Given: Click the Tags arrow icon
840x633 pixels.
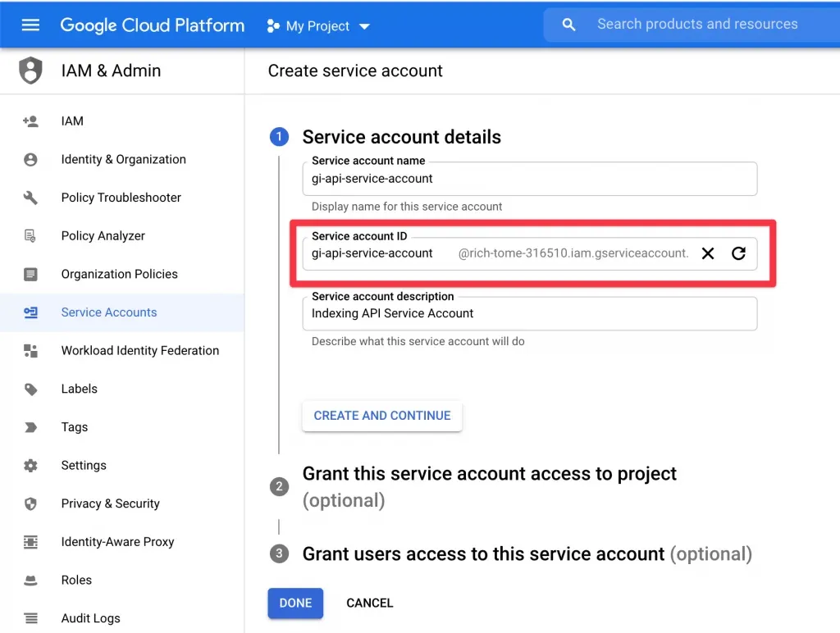Looking at the screenshot, I should tap(30, 427).
